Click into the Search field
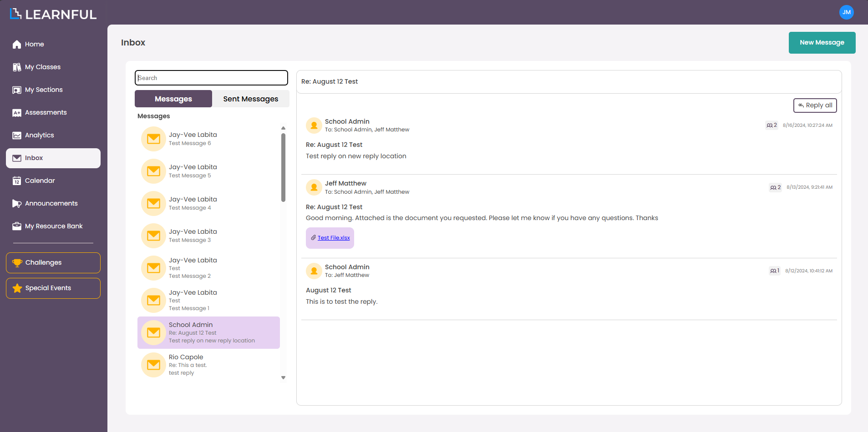Image resolution: width=868 pixels, height=432 pixels. [211, 78]
